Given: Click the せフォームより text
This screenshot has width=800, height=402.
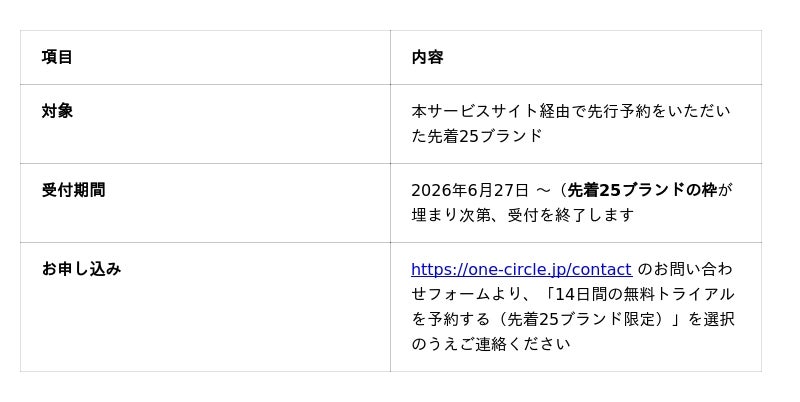Looking at the screenshot, I should click(x=466, y=294).
